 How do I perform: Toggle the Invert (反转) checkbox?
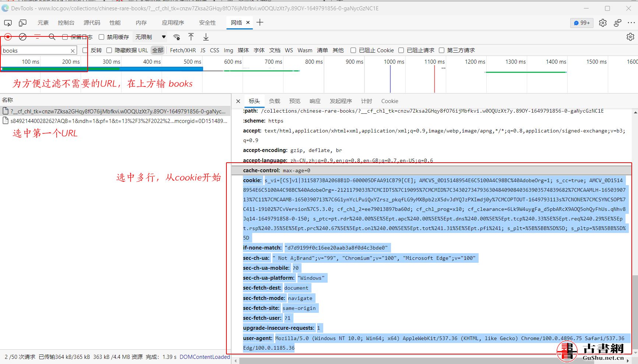coord(85,50)
